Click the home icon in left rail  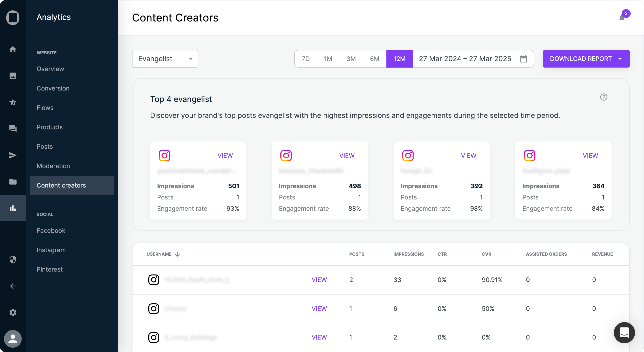click(13, 49)
